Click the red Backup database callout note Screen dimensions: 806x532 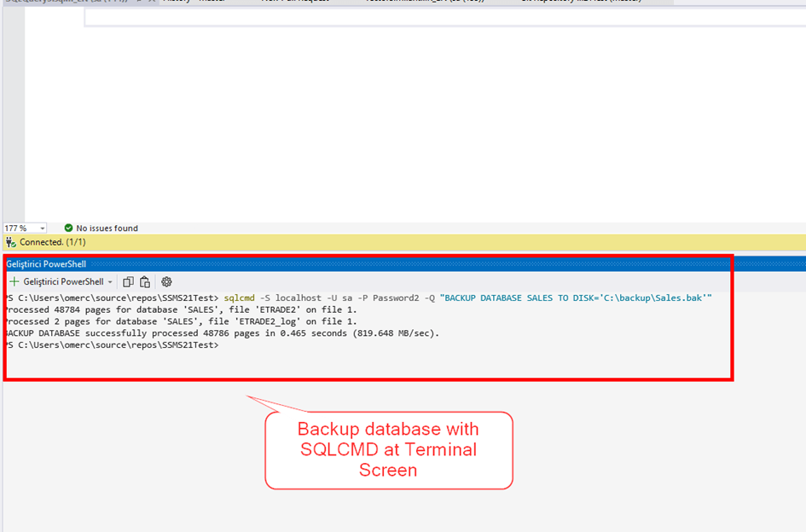tap(388, 449)
